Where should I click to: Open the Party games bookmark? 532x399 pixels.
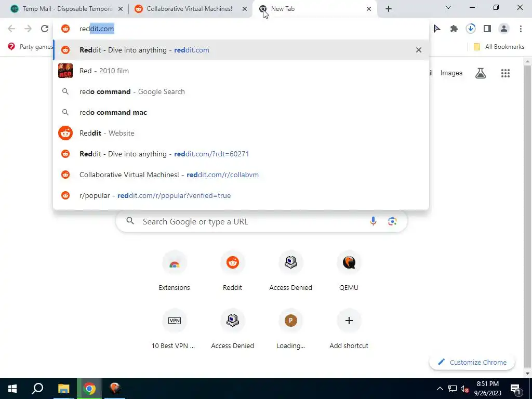(31, 46)
